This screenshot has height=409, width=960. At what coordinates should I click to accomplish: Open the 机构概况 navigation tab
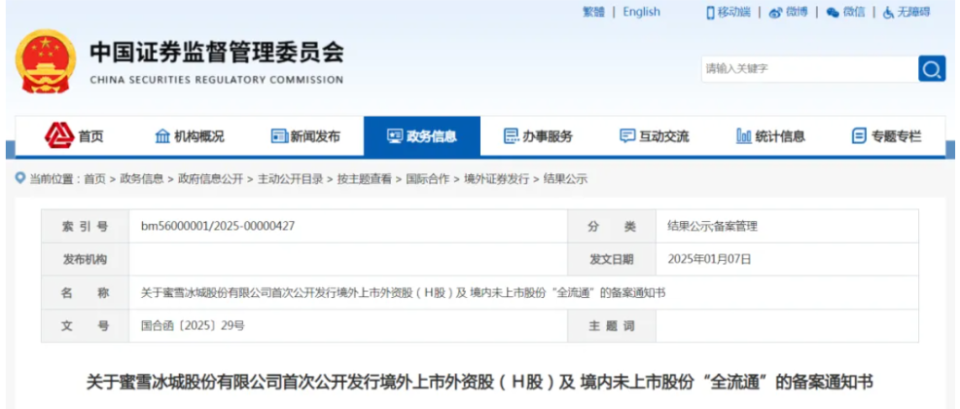click(189, 137)
